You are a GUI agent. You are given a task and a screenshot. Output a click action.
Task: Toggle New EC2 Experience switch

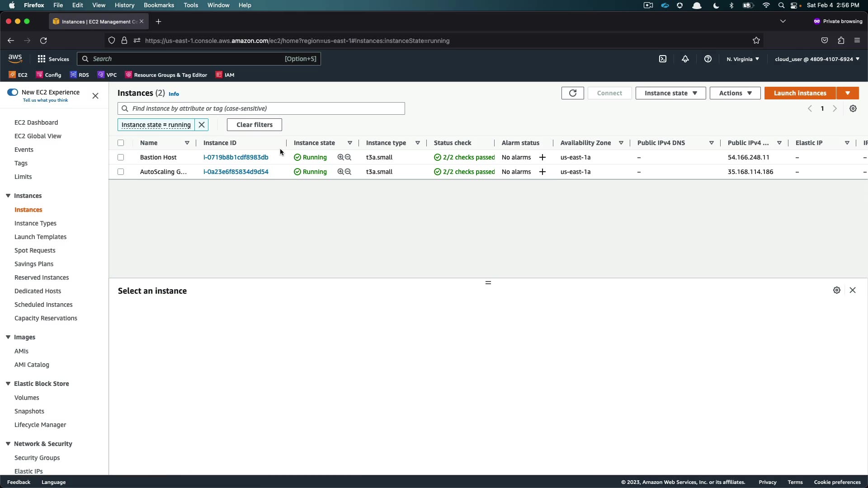(x=13, y=92)
